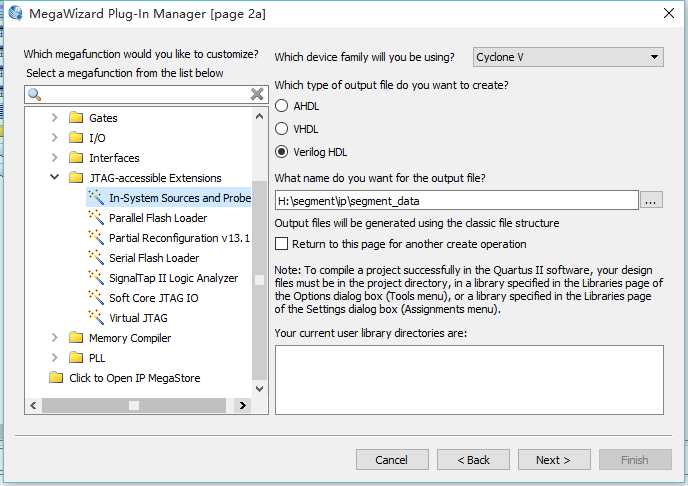Click the Interfaces folder icon
Screen dimensions: 688x486
pyautogui.click(x=76, y=157)
